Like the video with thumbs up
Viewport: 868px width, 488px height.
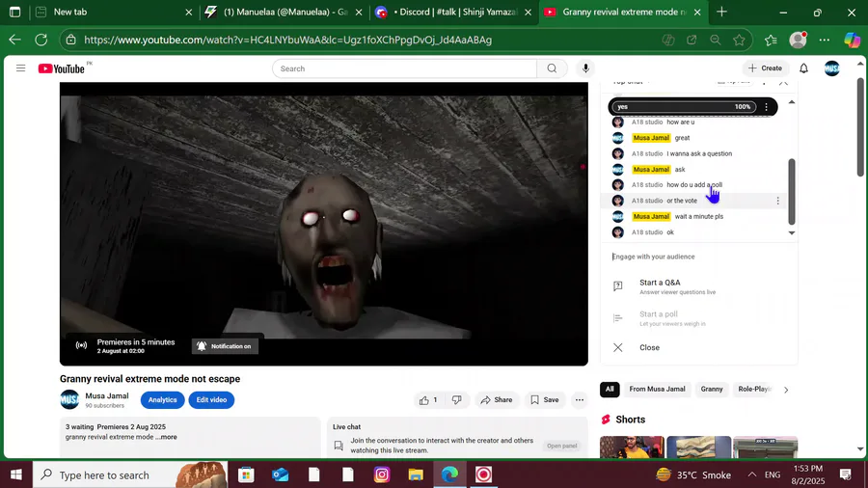pos(428,400)
